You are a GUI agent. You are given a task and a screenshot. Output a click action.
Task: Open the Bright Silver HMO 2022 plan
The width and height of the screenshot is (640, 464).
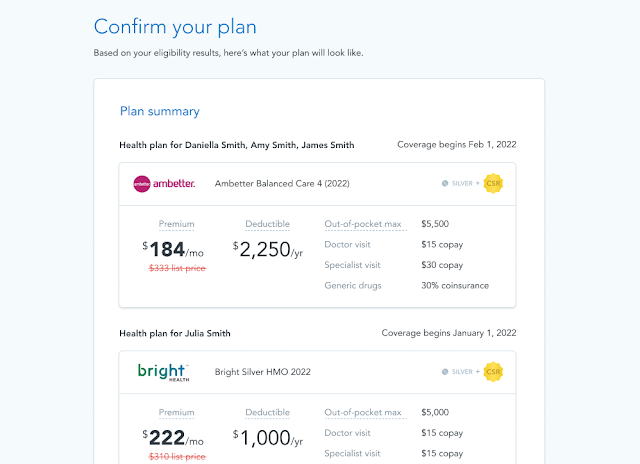tap(262, 372)
